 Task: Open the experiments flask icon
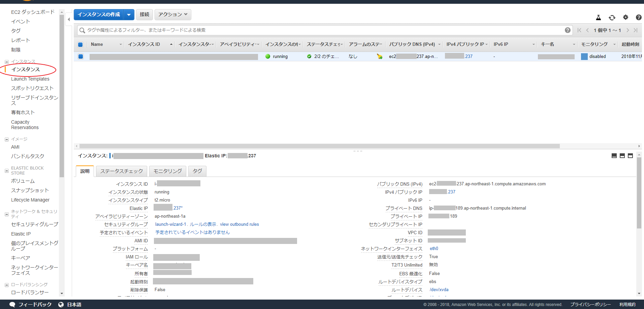click(599, 18)
